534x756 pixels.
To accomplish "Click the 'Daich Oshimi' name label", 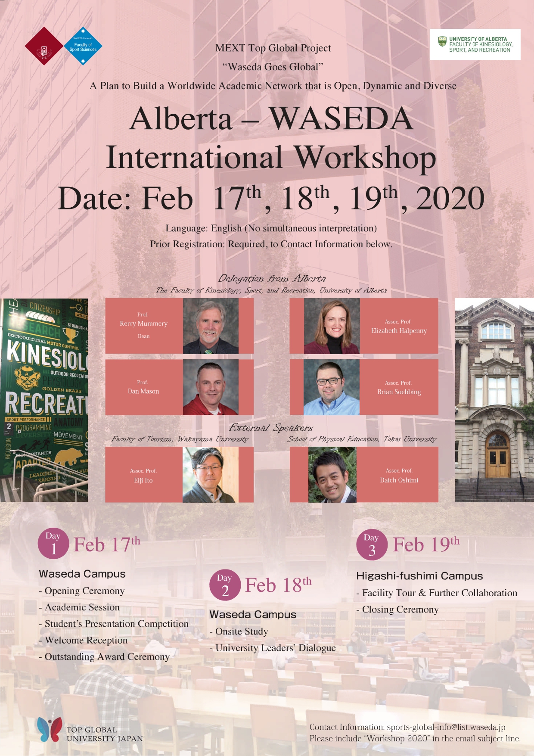I will [x=399, y=480].
